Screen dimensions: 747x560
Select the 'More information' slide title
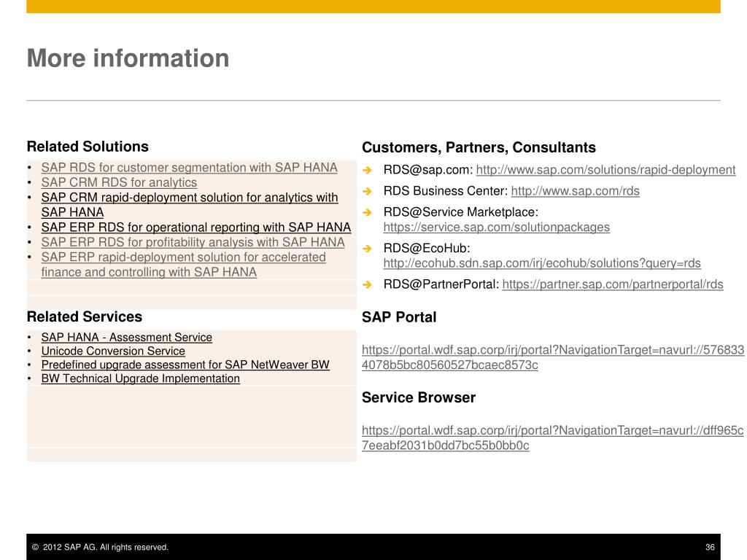pos(128,58)
